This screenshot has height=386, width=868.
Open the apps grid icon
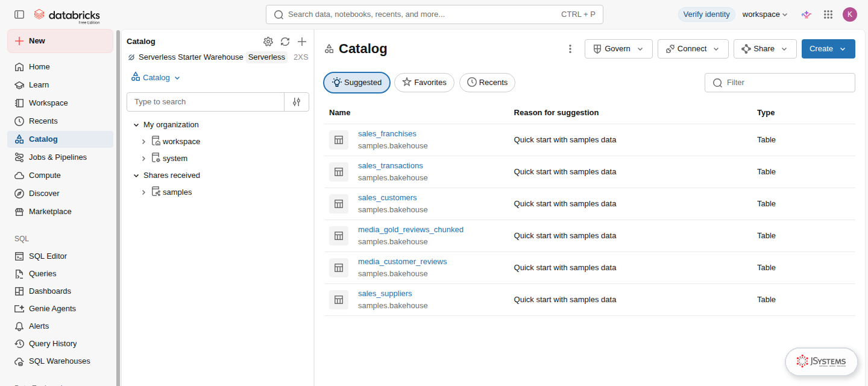[x=828, y=14]
